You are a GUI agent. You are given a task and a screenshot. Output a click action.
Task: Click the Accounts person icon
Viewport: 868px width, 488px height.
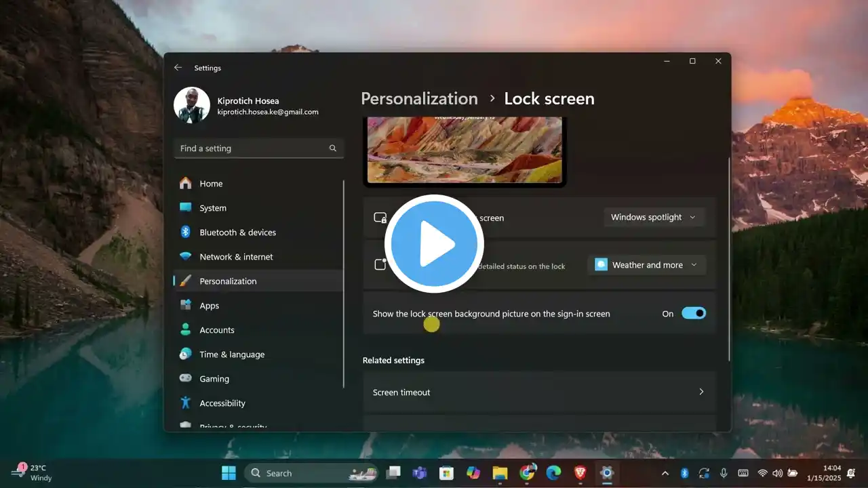185,330
